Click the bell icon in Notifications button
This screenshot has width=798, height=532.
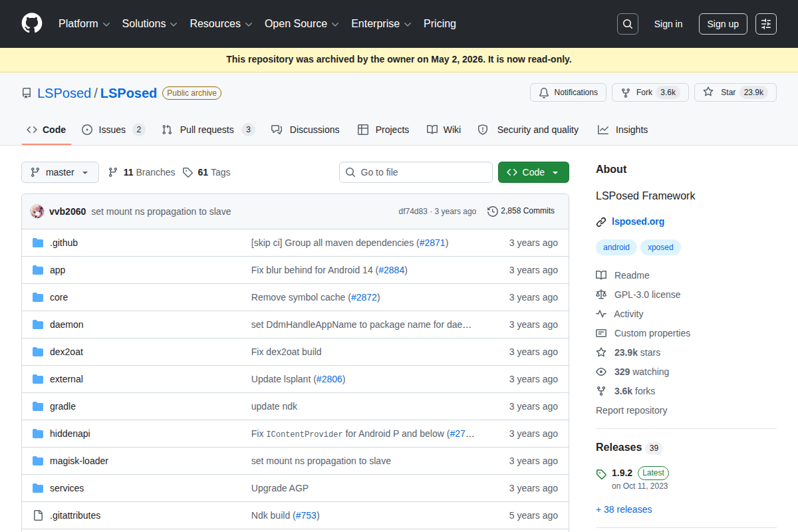coord(544,92)
